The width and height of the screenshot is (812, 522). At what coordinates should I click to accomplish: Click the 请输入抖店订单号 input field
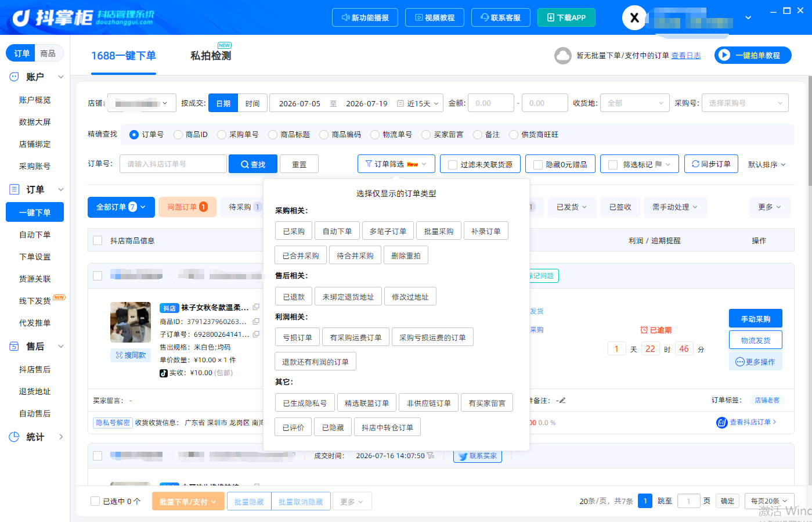click(173, 164)
